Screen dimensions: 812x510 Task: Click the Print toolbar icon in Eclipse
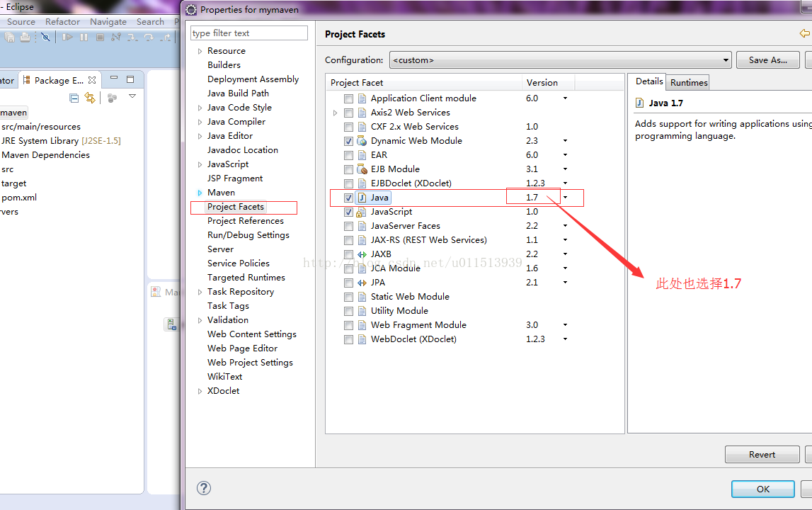coord(25,38)
